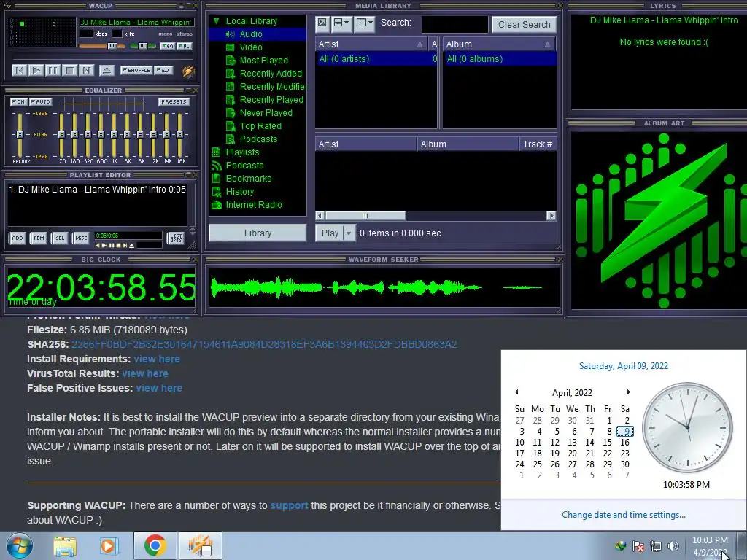
Task: Skip to previous track in WACUP main window
Action: 20,71
